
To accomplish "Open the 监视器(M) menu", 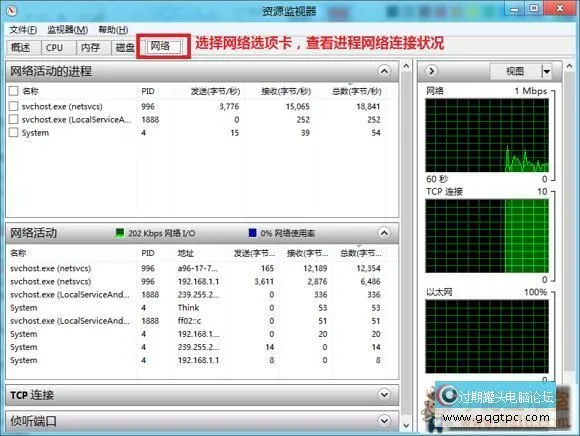I will click(67, 30).
